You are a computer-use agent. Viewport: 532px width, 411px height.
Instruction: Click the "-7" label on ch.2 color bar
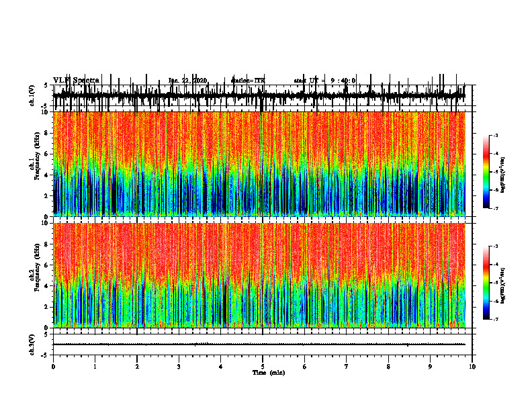(496, 320)
